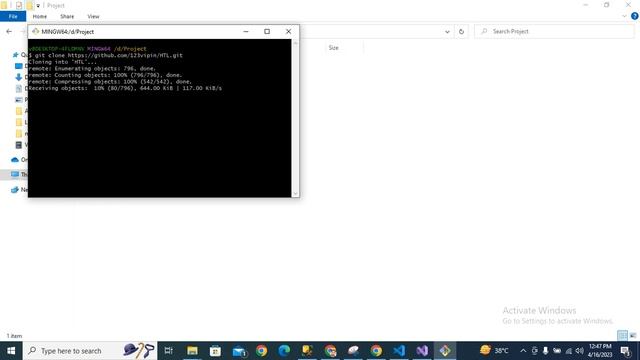Open the File tab in File Explorer
Screen dimensions: 640x360
[13, 16]
